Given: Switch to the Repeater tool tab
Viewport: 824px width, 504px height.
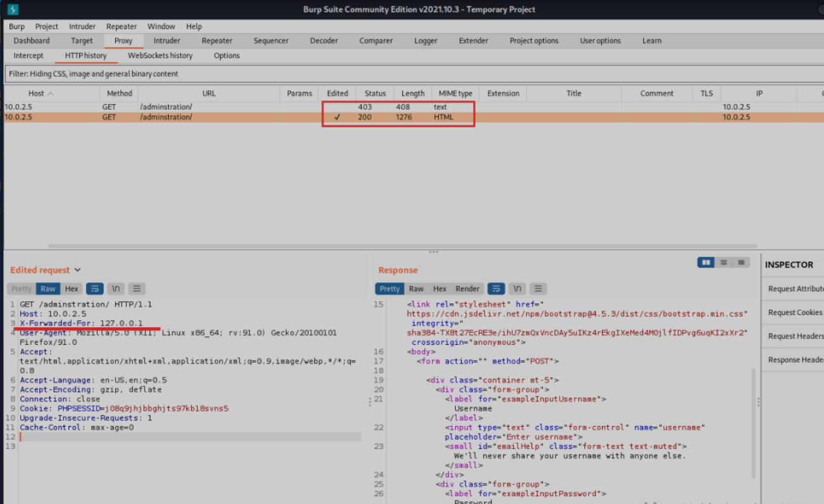Looking at the screenshot, I should (217, 41).
